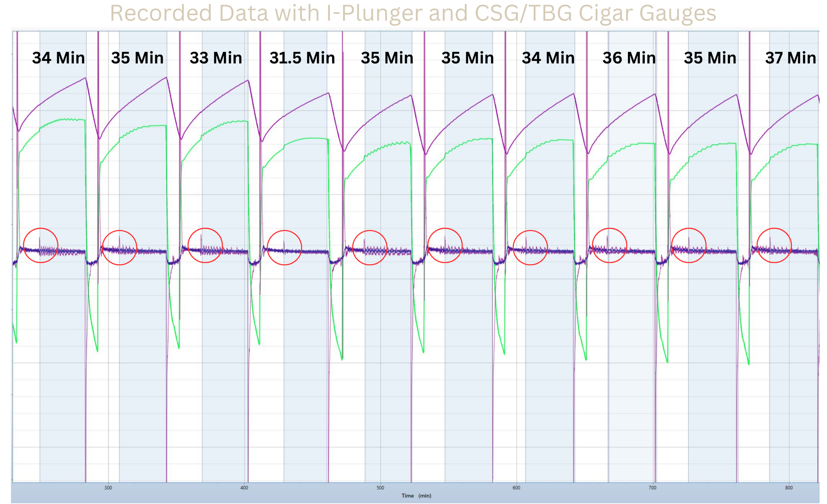Select red circle beneath the 37 Min label

click(x=774, y=245)
